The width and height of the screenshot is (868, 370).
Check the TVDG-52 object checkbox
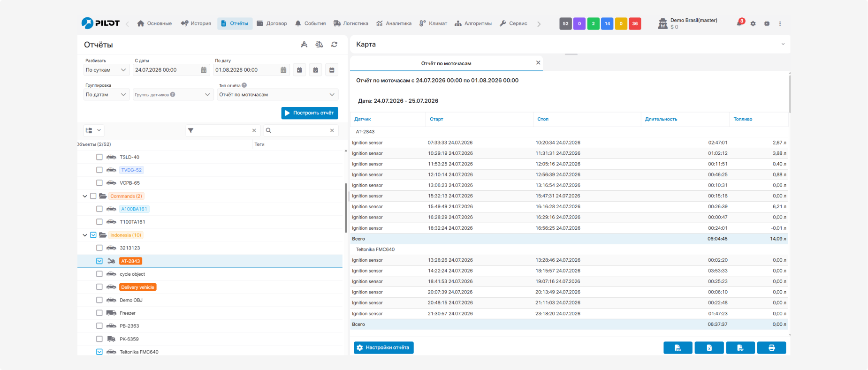(x=99, y=170)
